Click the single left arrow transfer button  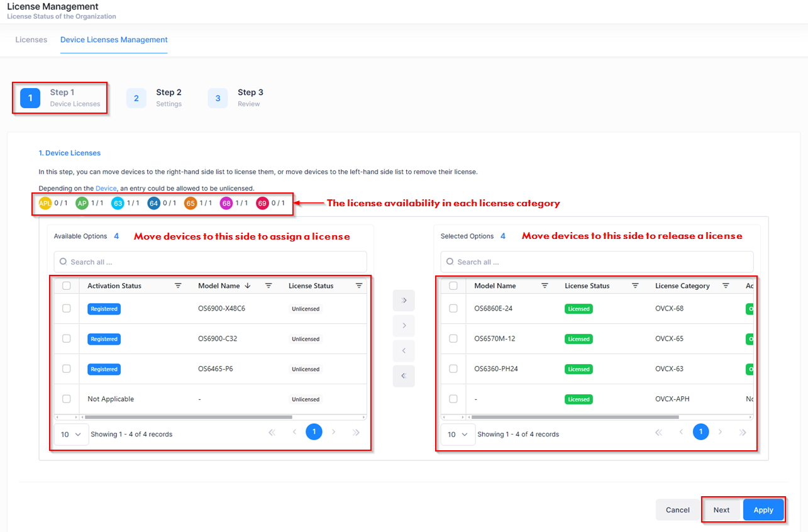click(x=404, y=351)
